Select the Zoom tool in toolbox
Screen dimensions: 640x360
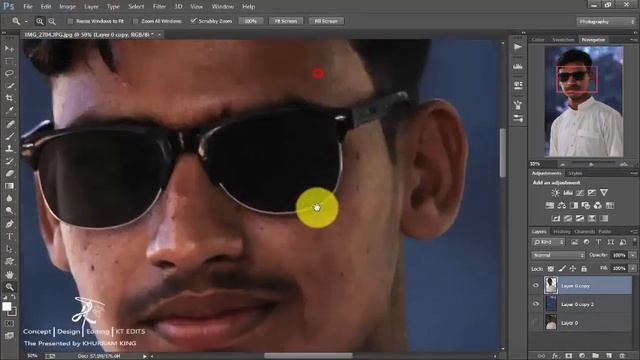[9, 287]
